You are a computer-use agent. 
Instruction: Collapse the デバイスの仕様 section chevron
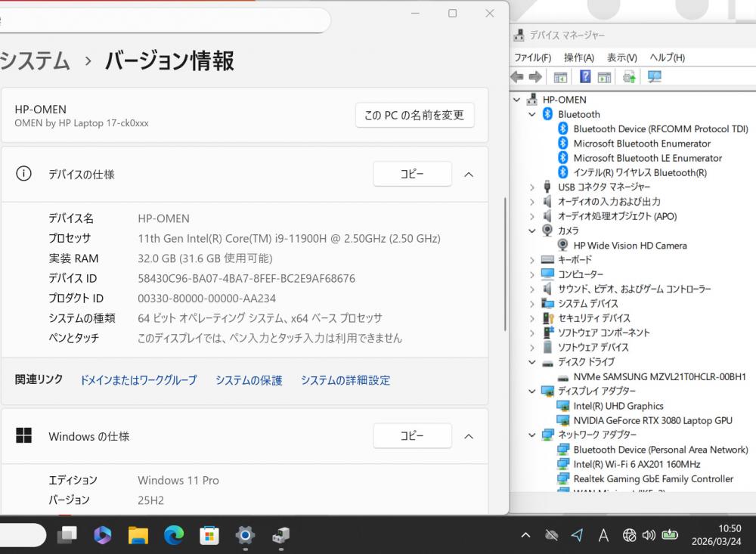[x=469, y=175]
